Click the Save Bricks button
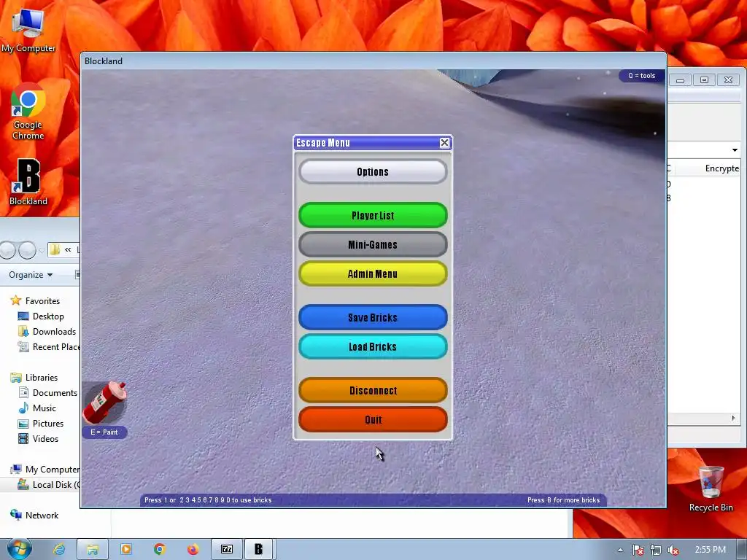This screenshot has height=560, width=747. click(373, 318)
